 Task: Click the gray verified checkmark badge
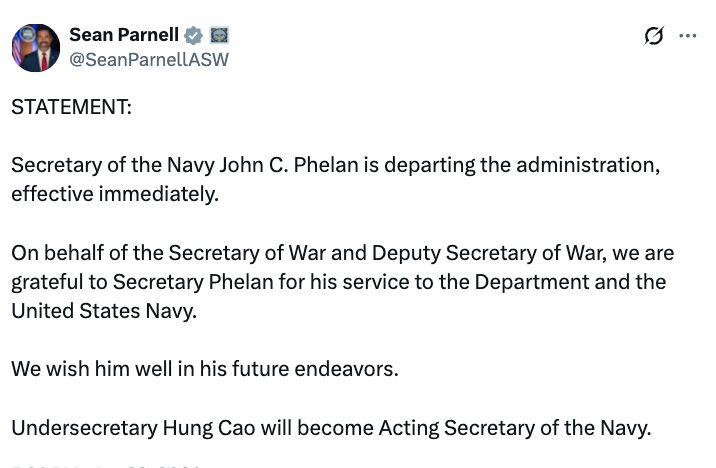(x=194, y=35)
